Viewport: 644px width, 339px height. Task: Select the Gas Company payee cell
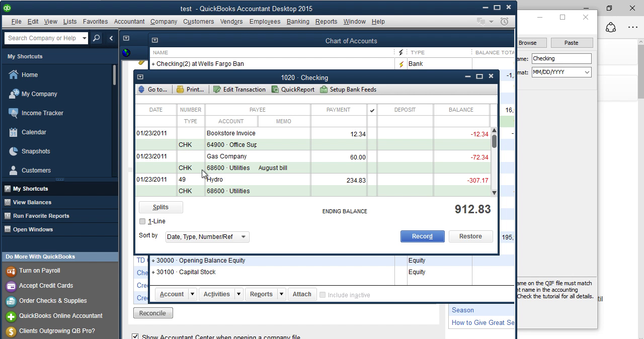click(258, 156)
